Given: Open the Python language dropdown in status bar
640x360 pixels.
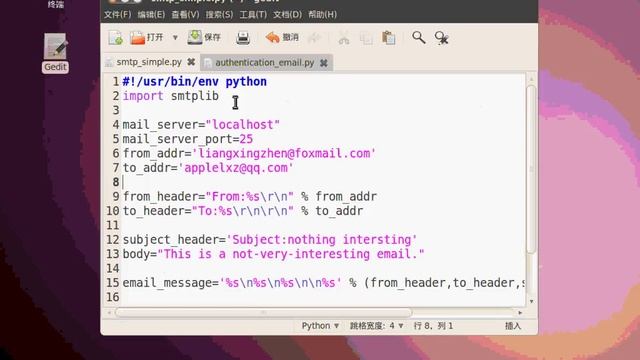Looking at the screenshot, I should click(320, 326).
